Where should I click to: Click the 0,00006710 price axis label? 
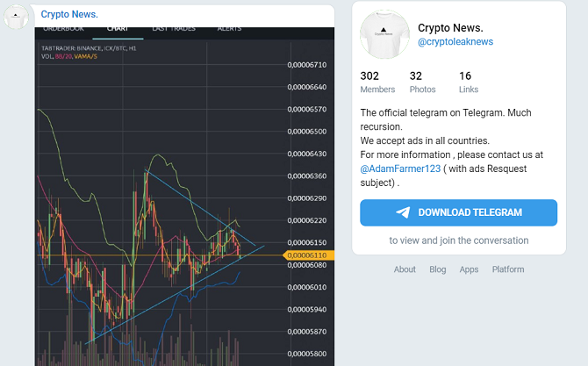[307, 65]
